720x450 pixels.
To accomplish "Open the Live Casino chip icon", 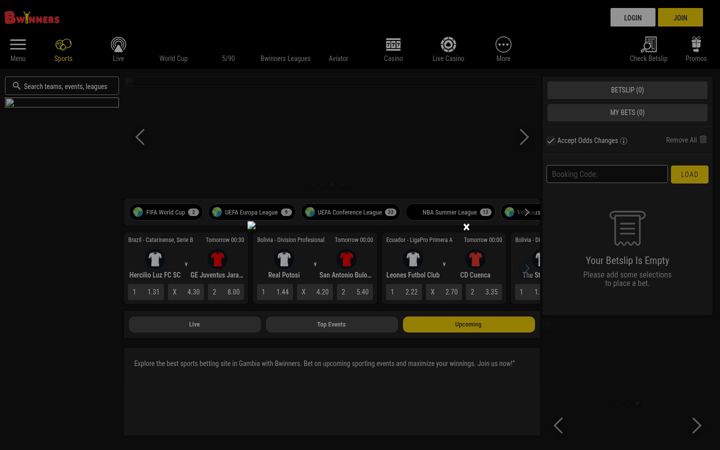I will 448,45.
